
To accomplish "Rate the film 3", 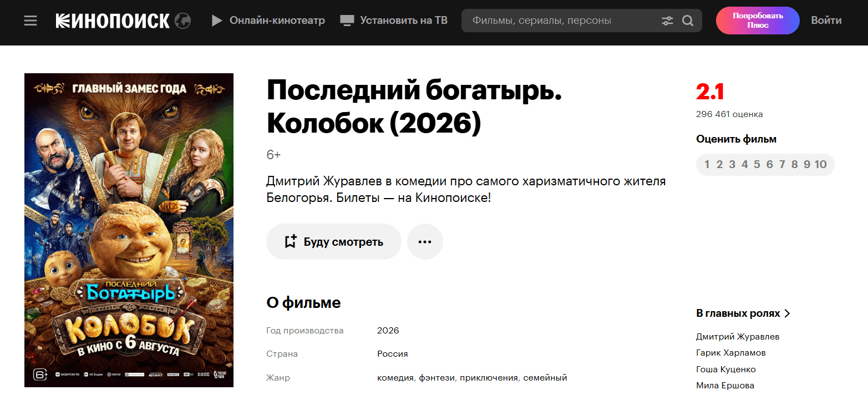I will point(732,164).
